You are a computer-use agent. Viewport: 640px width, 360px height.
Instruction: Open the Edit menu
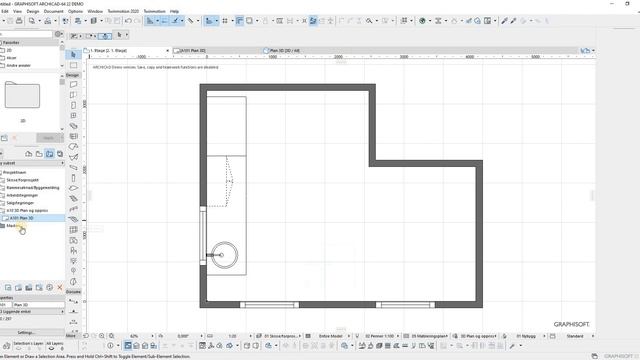5,11
